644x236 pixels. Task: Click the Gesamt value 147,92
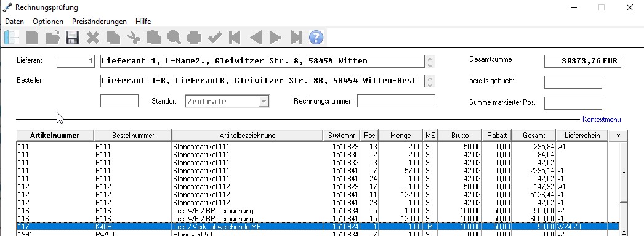(x=544, y=186)
